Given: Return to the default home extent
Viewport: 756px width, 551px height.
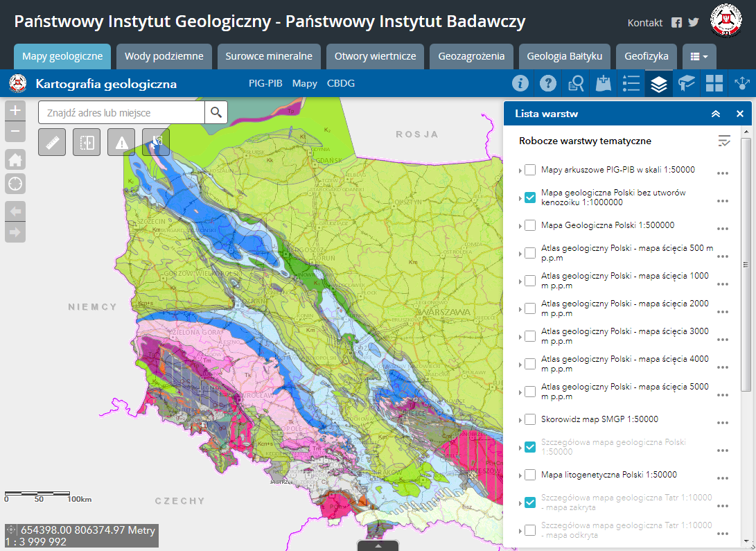Looking at the screenshot, I should point(15,159).
